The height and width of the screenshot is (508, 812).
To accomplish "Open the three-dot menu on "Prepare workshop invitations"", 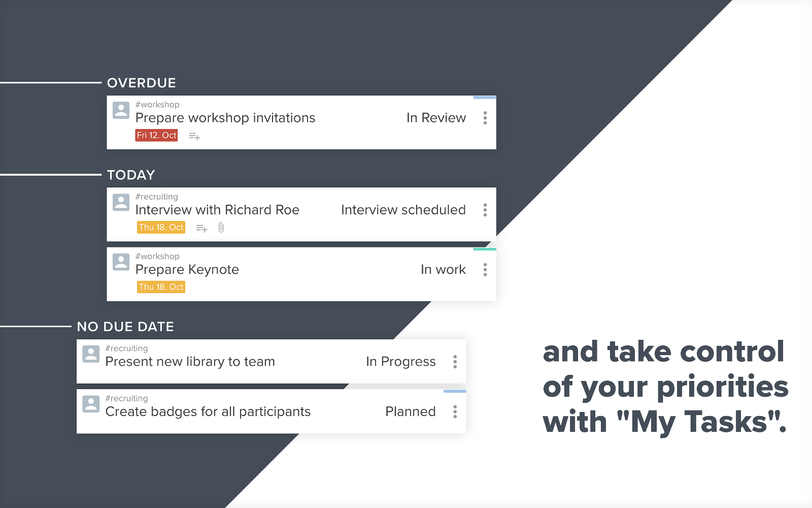I will click(485, 117).
